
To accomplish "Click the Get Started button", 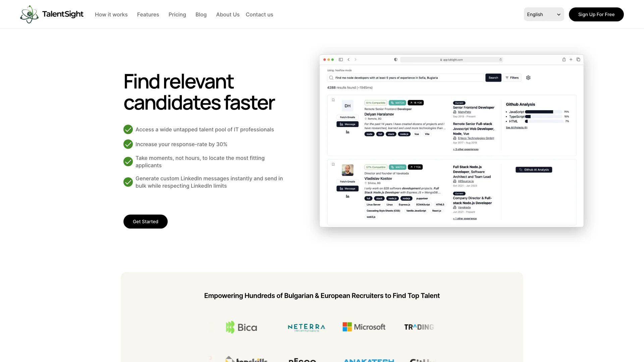I will click(x=145, y=221).
